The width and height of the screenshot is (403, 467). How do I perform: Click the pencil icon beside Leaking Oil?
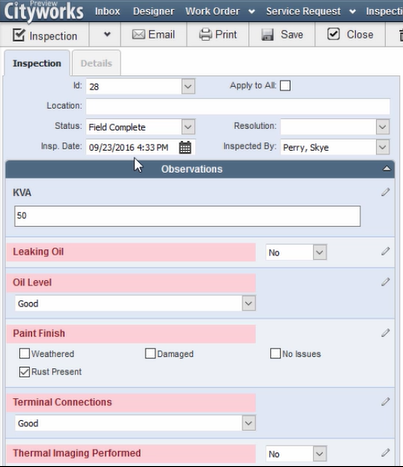click(385, 251)
